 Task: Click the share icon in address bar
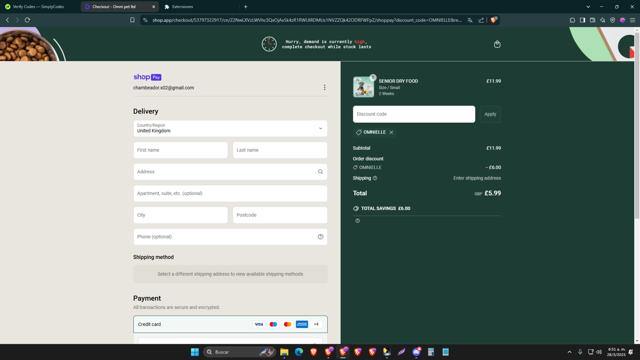tap(481, 20)
